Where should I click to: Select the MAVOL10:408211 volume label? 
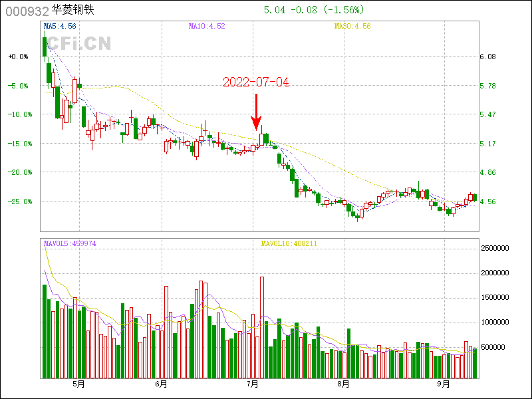289,243
